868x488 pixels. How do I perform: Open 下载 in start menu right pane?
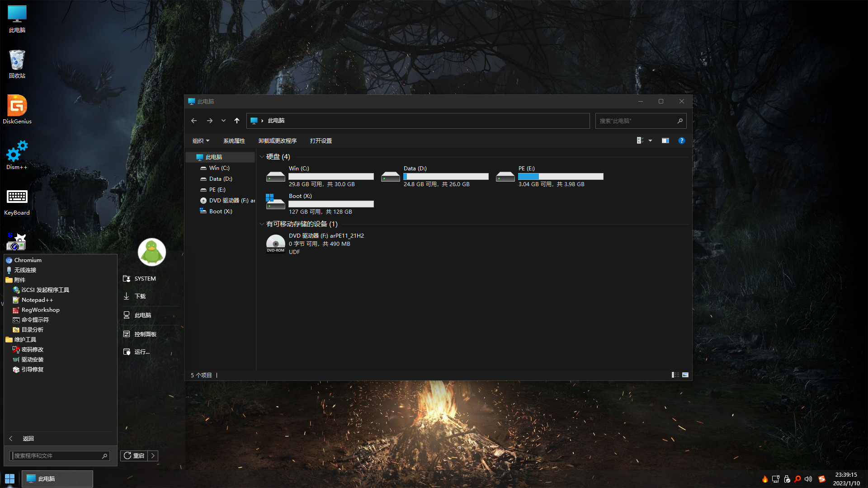click(134, 296)
